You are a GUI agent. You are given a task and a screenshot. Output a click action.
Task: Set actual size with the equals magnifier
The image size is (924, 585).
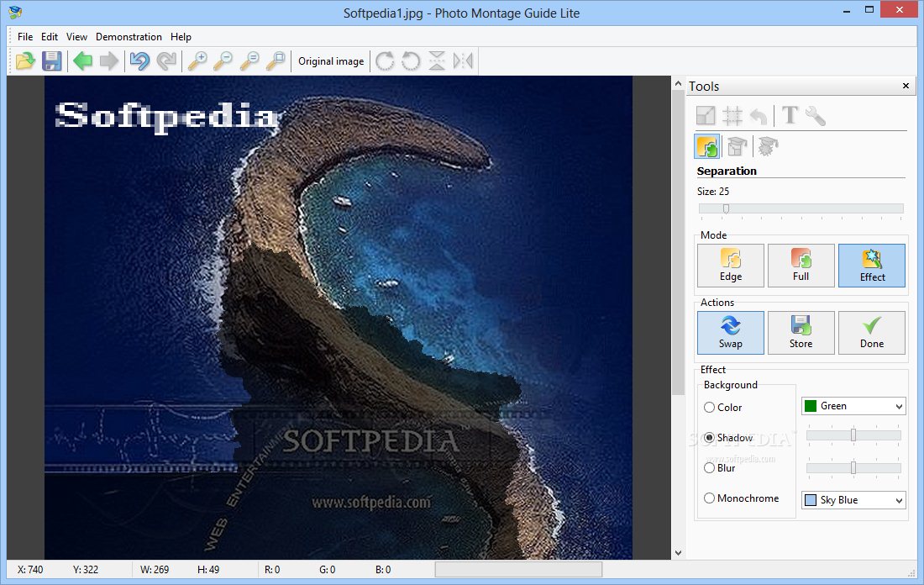pyautogui.click(x=249, y=61)
